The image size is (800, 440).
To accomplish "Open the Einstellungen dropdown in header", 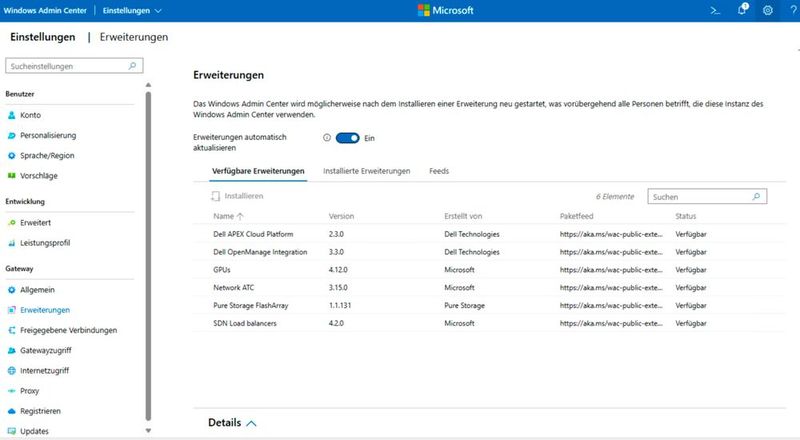I will [132, 10].
